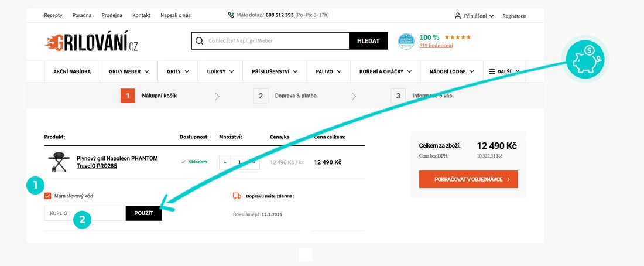The image size is (644, 266).
Task: Open Napsali o nás link
Action: click(176, 15)
